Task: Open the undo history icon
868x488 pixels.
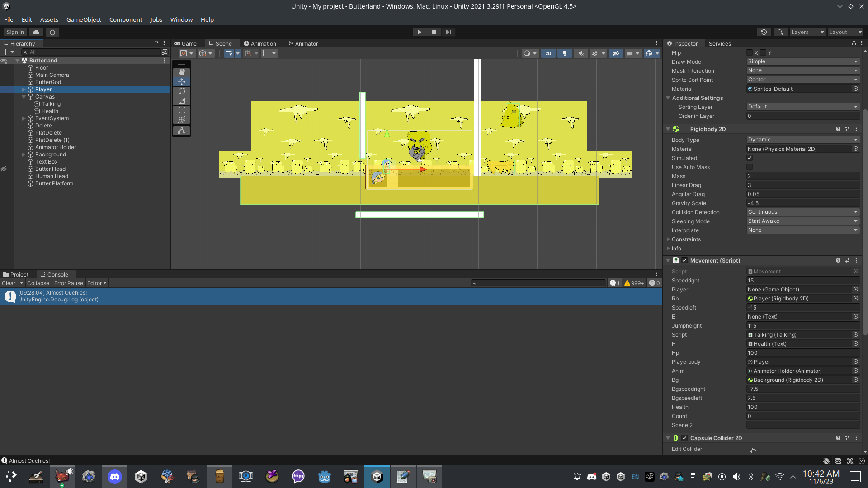Action: point(764,32)
